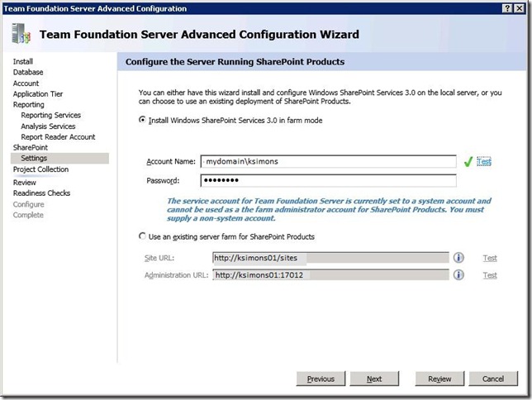Click the Next button
532x400 pixels.
tap(374, 379)
